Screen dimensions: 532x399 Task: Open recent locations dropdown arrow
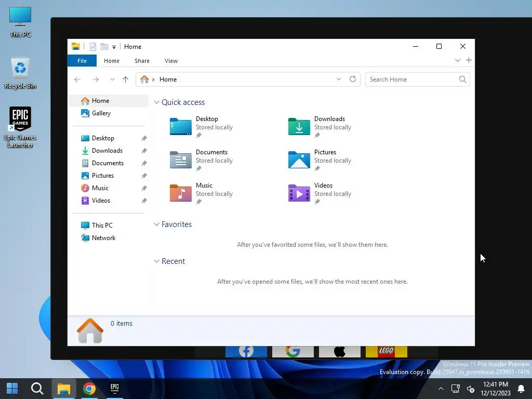tap(112, 79)
